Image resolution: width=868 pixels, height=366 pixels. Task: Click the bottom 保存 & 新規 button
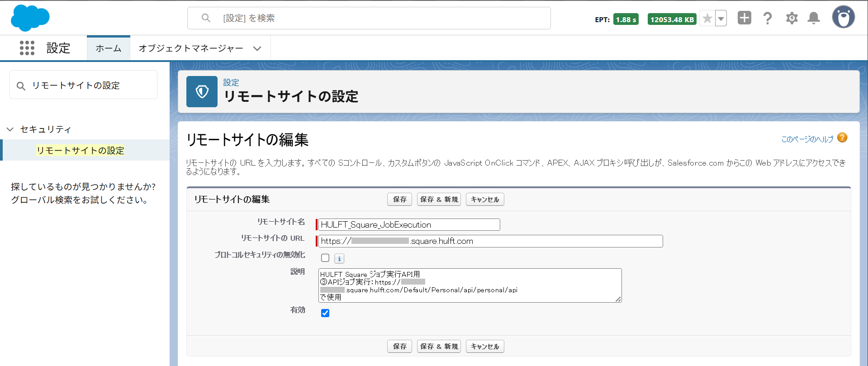click(439, 347)
